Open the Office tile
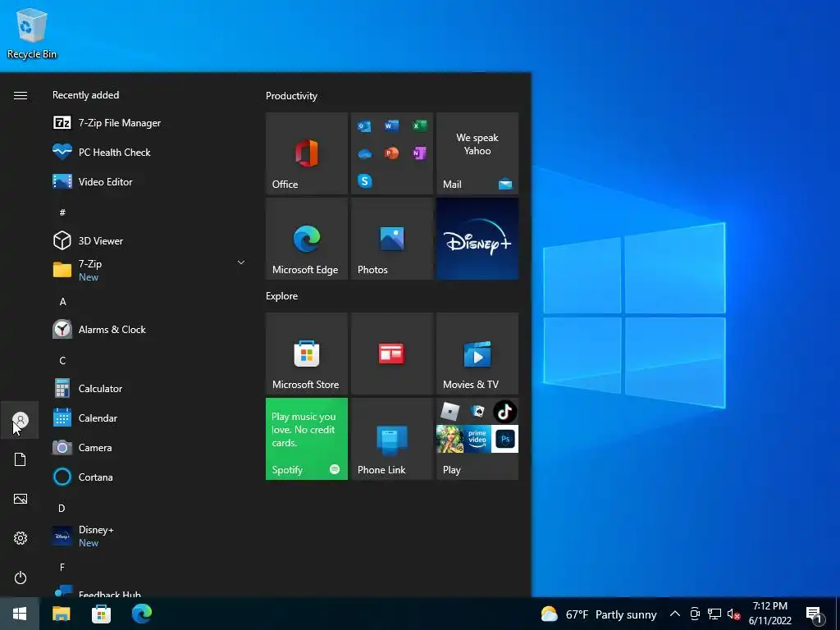The width and height of the screenshot is (840, 630). pyautogui.click(x=307, y=153)
